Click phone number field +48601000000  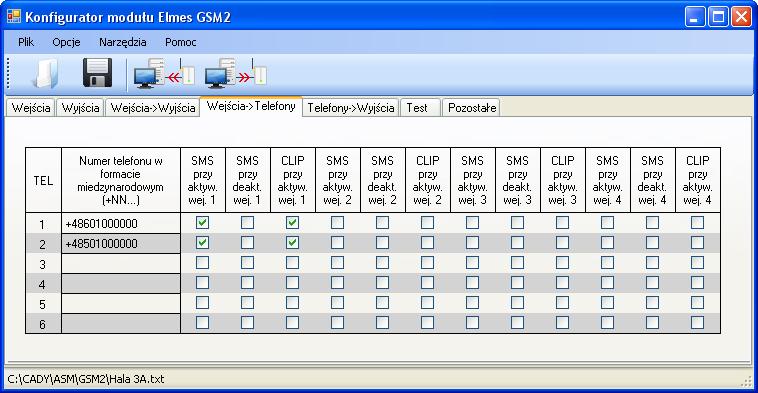(x=121, y=223)
